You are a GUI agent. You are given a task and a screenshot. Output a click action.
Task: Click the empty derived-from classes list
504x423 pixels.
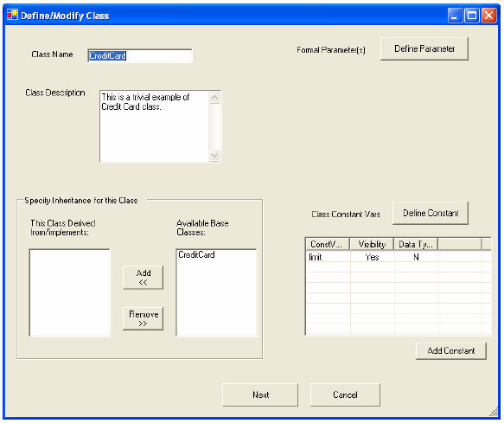tap(70, 292)
